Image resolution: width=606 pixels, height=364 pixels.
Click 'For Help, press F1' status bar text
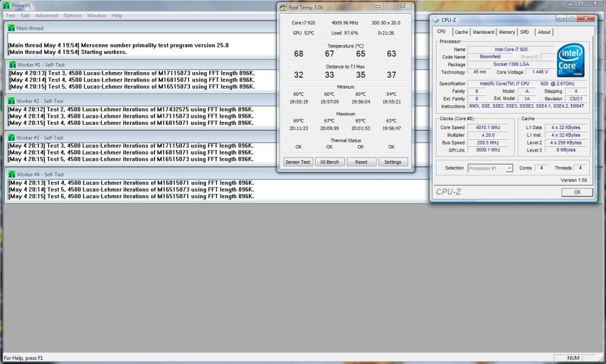point(23,358)
